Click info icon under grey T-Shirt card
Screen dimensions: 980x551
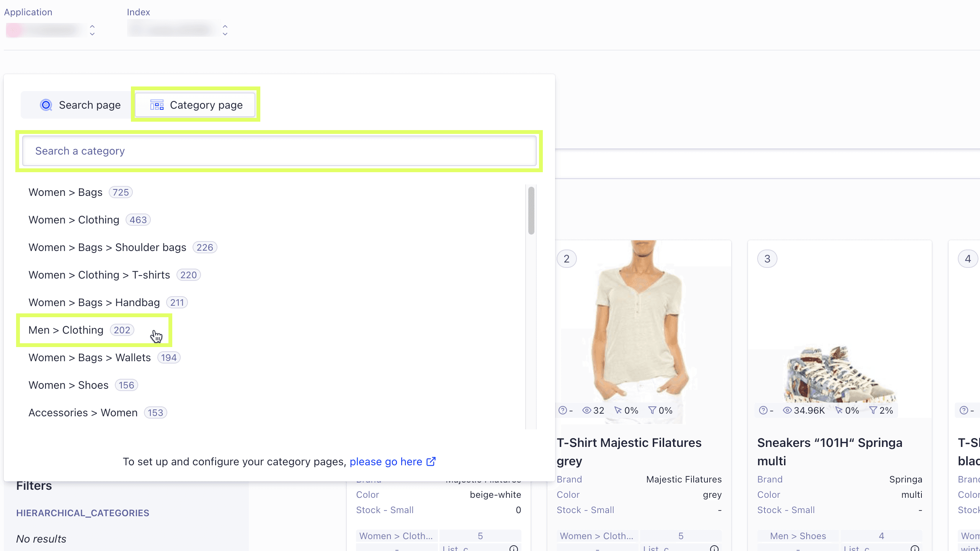click(714, 548)
